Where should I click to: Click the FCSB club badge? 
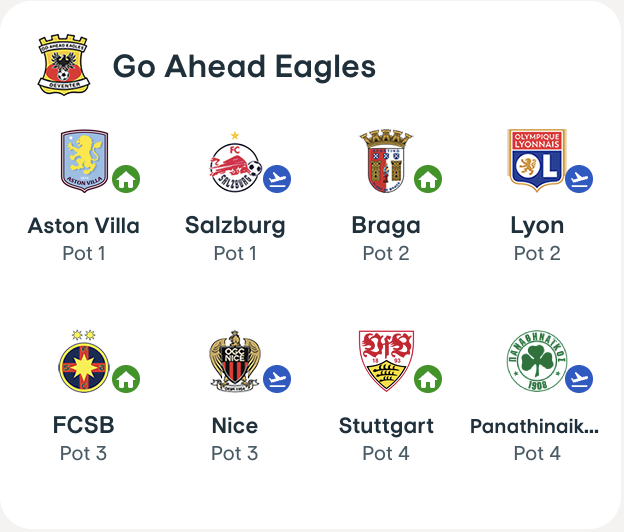[x=83, y=360]
